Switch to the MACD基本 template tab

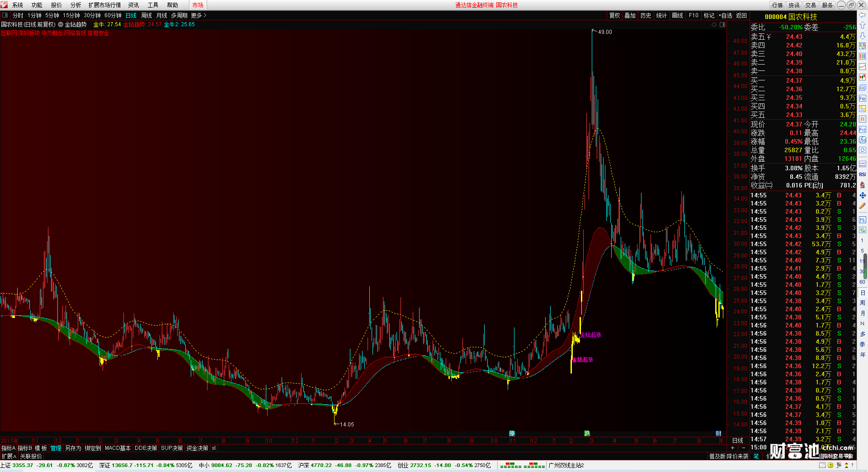118,448
